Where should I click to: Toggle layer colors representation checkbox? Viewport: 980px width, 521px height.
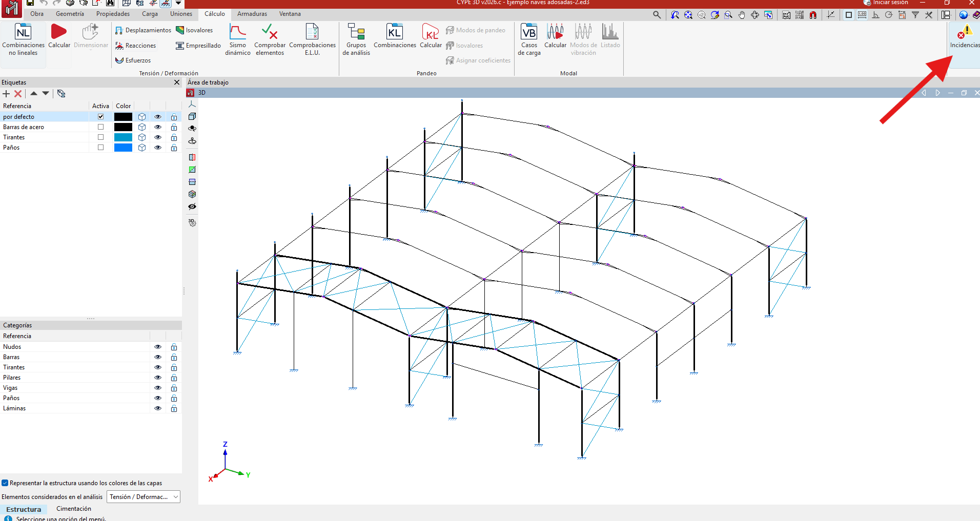[x=5, y=483]
